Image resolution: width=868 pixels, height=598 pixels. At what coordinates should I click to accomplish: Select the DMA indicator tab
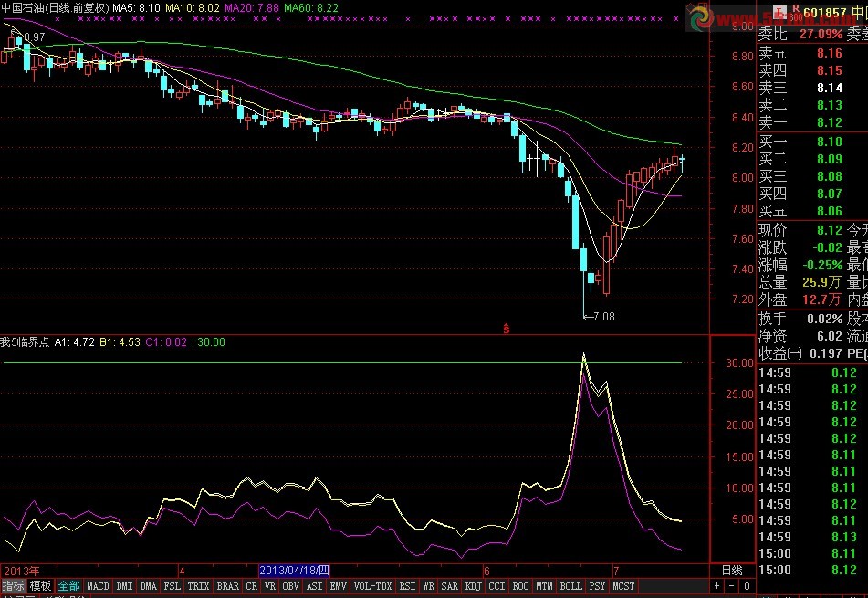coord(149,586)
